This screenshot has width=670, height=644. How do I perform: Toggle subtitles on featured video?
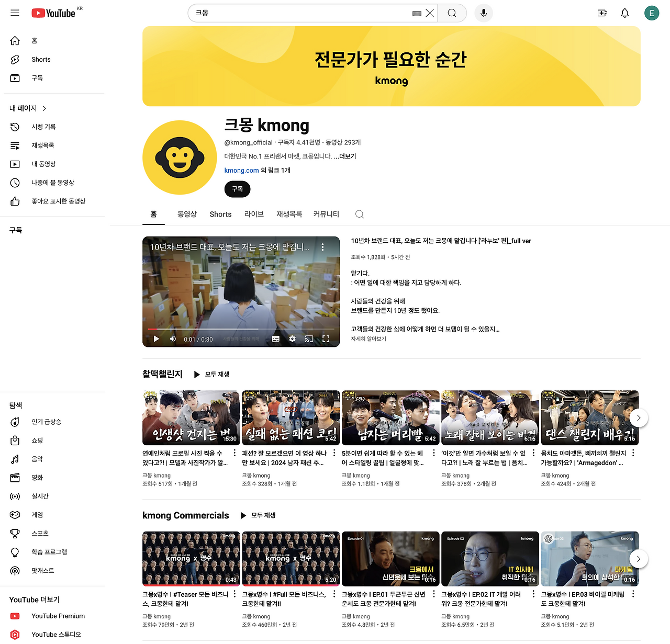point(276,339)
